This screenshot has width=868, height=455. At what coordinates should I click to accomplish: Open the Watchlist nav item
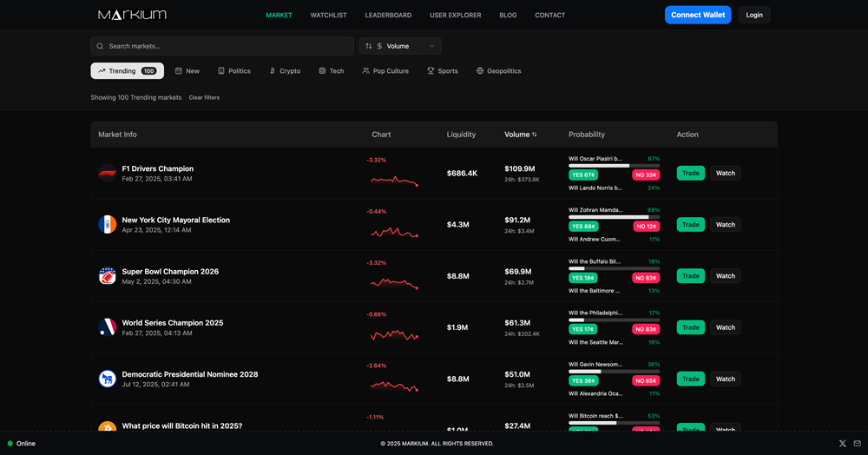pyautogui.click(x=328, y=15)
